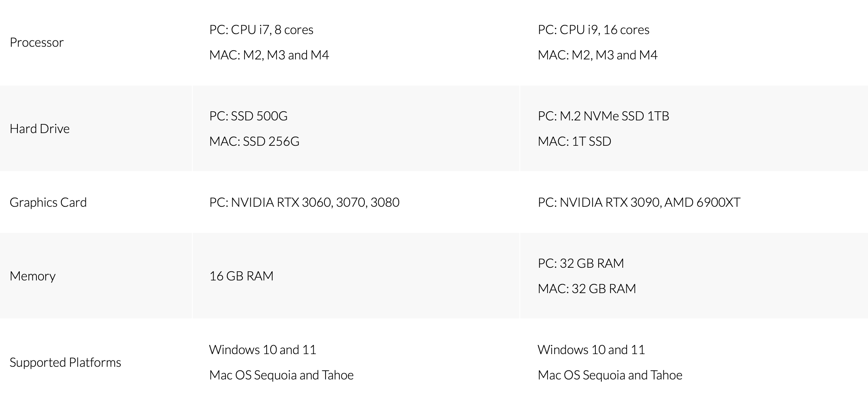Viewport: 868px width, 404px height.
Task: Select the "PC: 32 GB RAM" line
Action: (581, 263)
